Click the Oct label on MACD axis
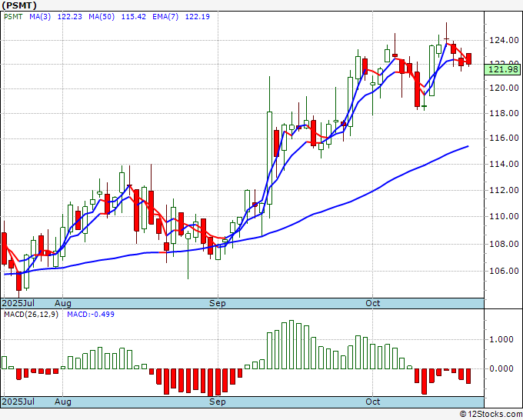 (x=372, y=402)
